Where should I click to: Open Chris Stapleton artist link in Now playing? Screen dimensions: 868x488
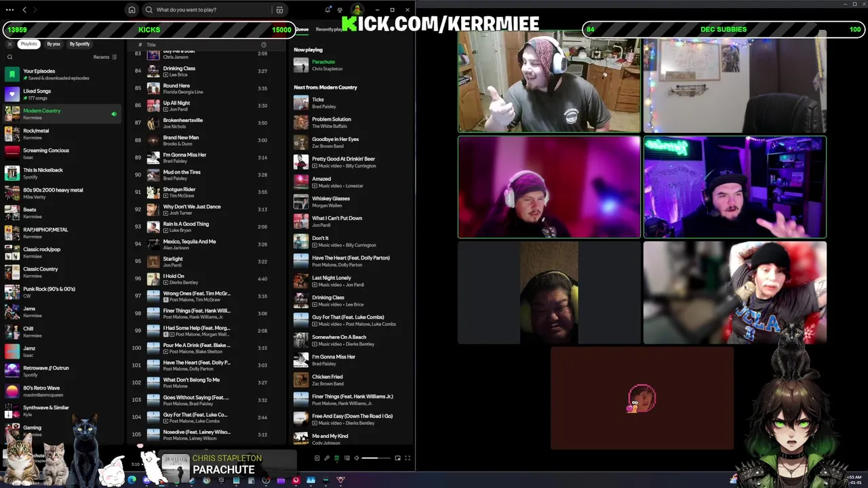[x=327, y=68]
